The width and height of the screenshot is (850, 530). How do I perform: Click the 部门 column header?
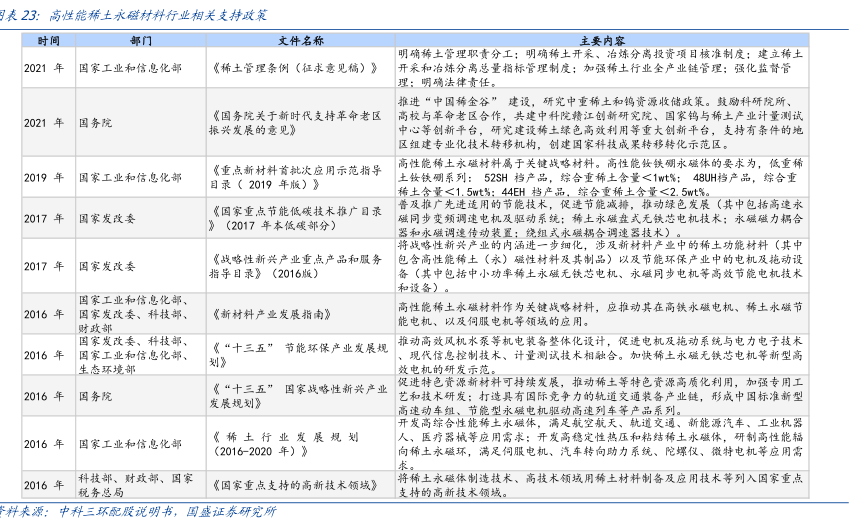(141, 40)
